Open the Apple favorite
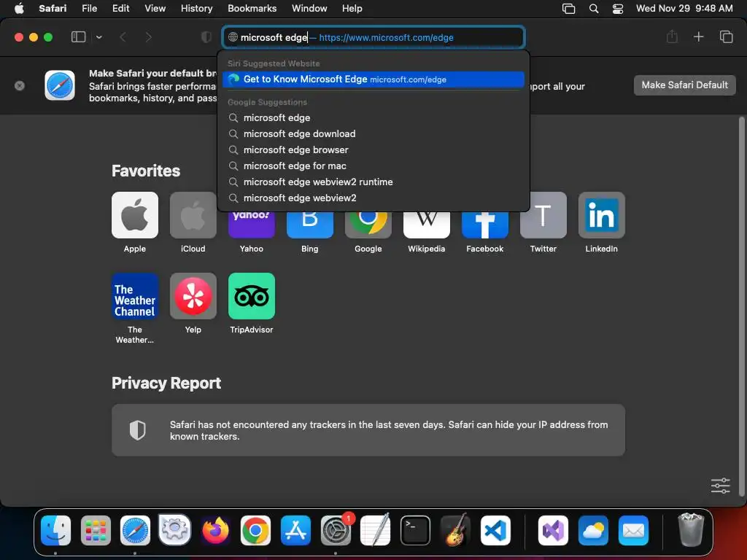747x560 pixels. pyautogui.click(x=135, y=215)
